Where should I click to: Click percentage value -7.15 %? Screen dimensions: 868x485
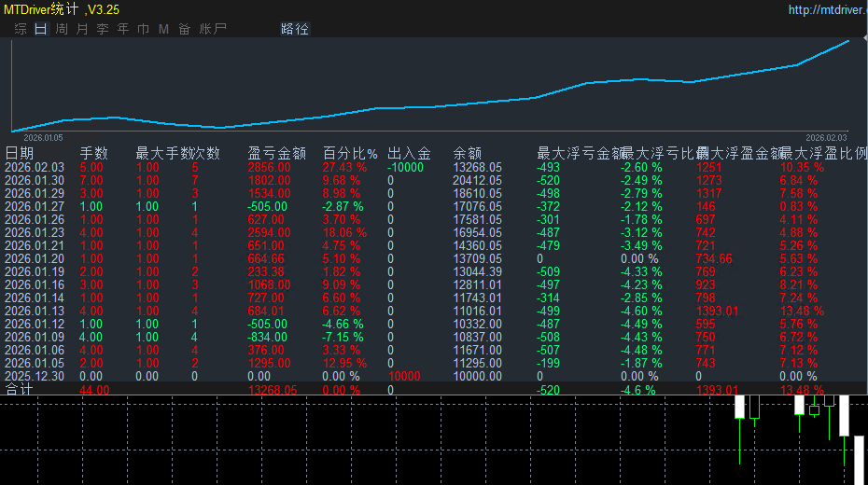coord(343,337)
